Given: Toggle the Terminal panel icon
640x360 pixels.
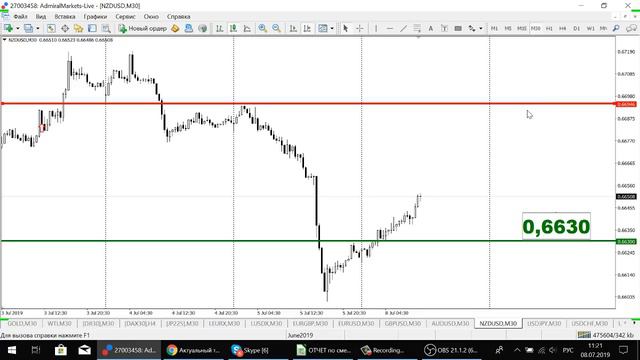Looking at the screenshot, I should [92, 28].
